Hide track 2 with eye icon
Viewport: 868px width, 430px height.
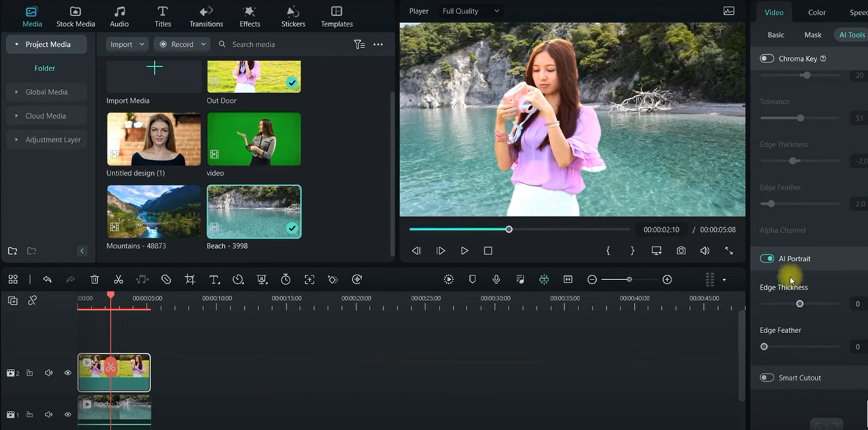[68, 372]
